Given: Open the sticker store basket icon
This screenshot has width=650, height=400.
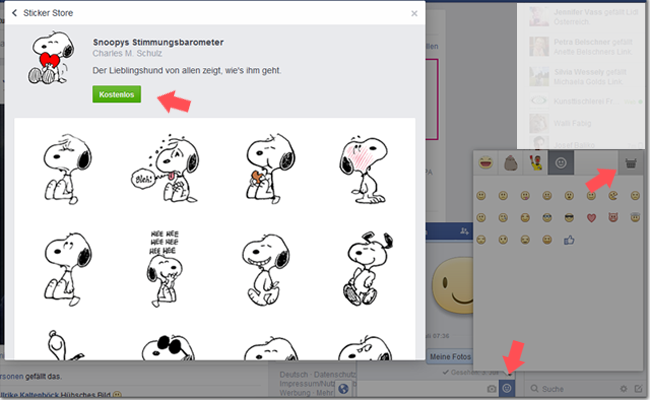Looking at the screenshot, I should [x=631, y=163].
